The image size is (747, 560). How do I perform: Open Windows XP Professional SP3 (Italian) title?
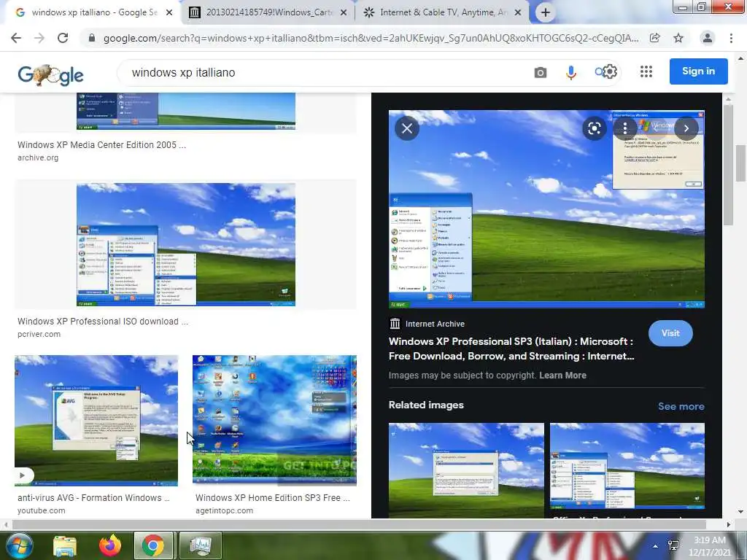tap(511, 349)
